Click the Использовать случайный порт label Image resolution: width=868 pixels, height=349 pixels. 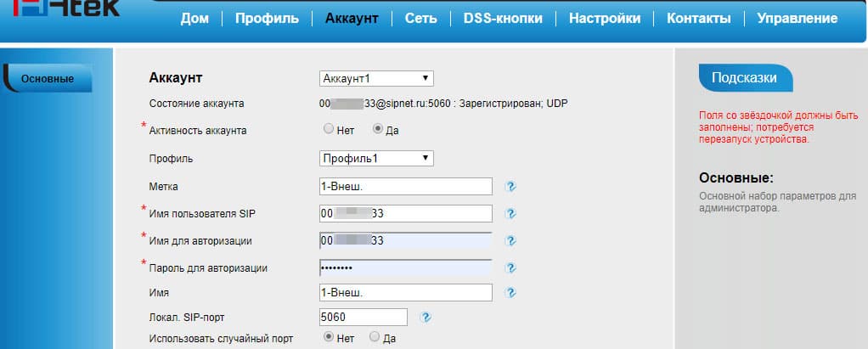[221, 339]
